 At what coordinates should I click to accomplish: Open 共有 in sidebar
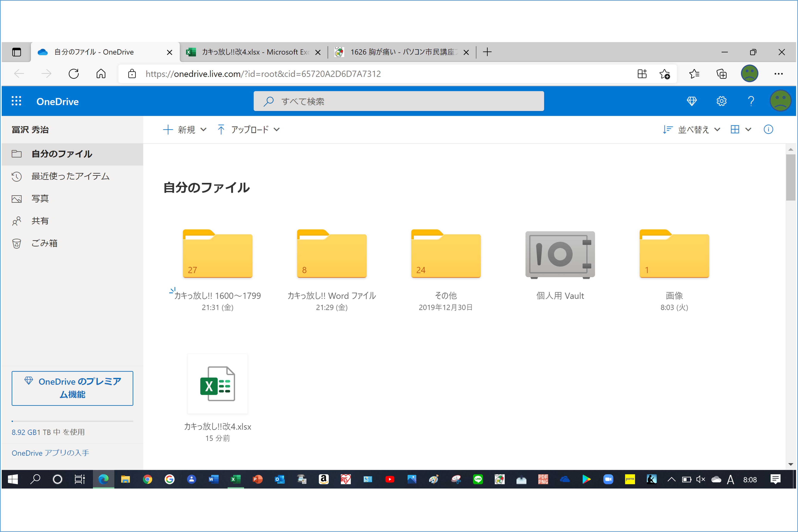pos(72,221)
